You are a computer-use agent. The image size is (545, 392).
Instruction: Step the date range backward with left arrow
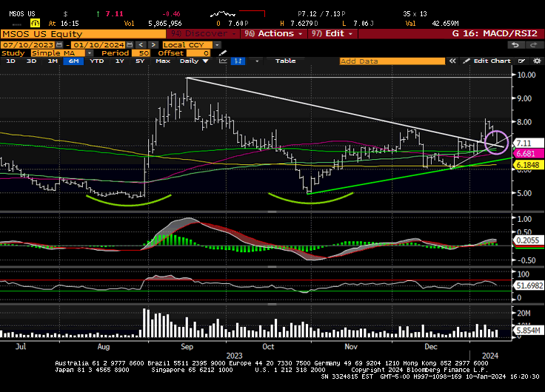[x=141, y=45]
